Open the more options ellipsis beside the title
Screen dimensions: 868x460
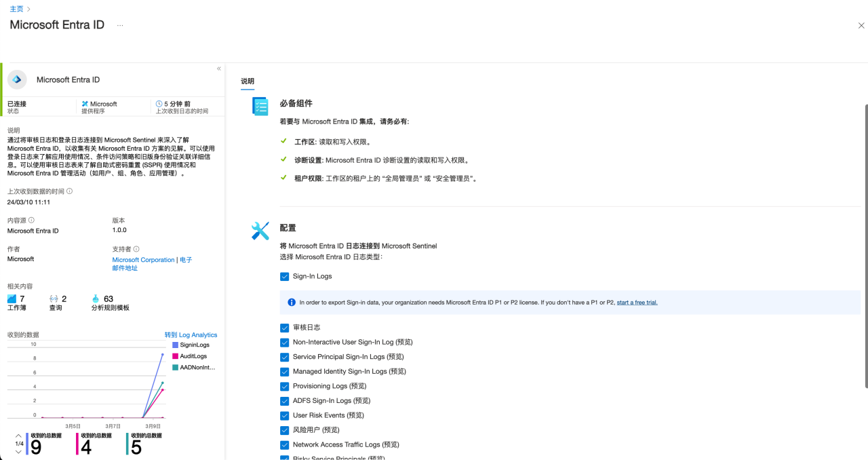tap(120, 25)
